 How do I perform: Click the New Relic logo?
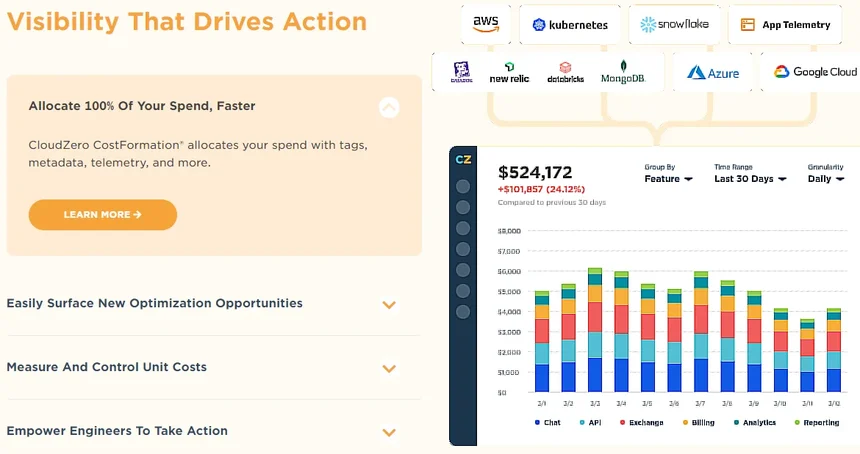[509, 73]
